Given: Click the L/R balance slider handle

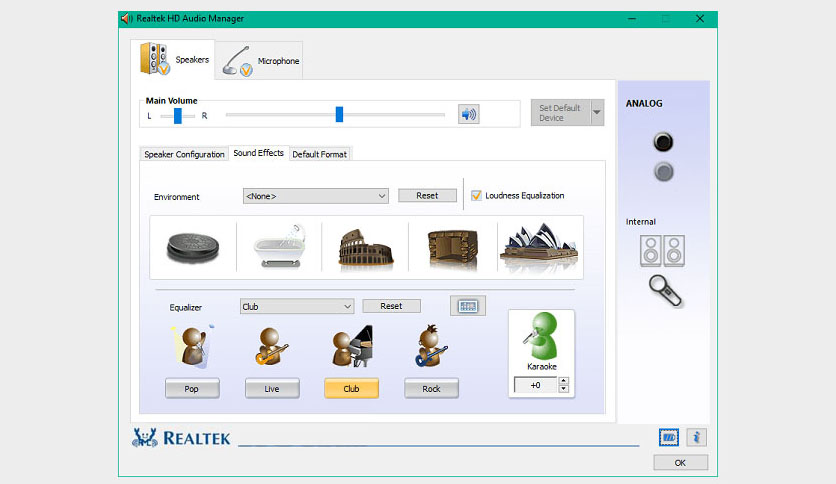Looking at the screenshot, I should (x=178, y=116).
